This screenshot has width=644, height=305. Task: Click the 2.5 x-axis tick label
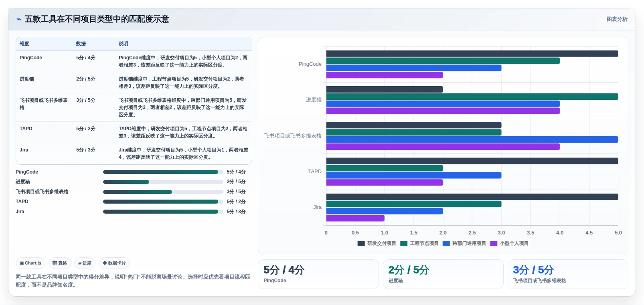[472, 233]
